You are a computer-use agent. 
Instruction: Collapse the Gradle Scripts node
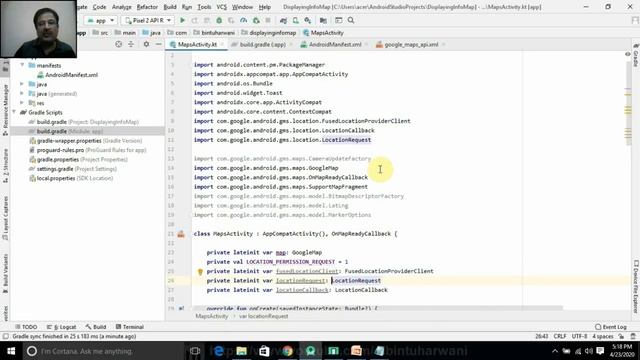15,112
